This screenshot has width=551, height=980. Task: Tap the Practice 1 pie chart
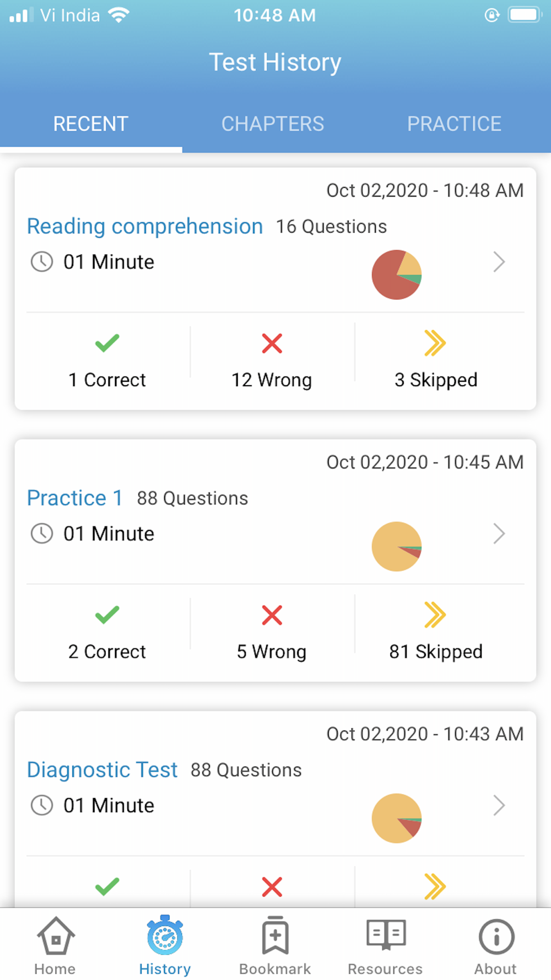[397, 546]
